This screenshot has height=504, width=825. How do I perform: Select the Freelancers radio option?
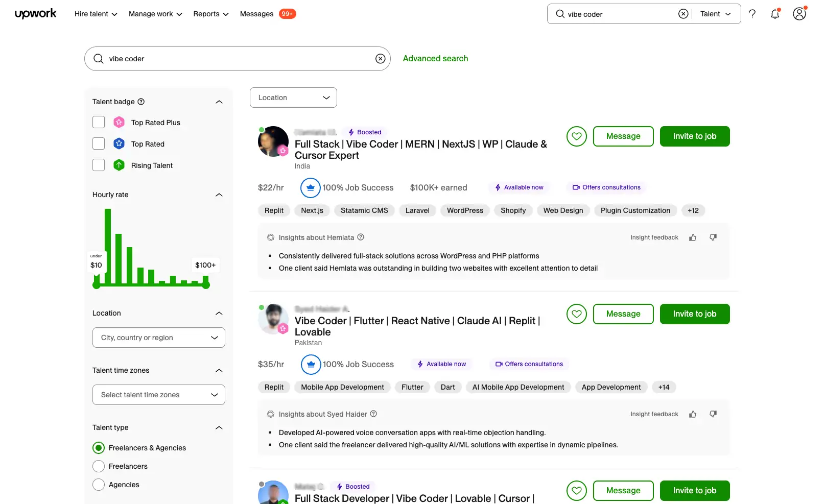(98, 466)
